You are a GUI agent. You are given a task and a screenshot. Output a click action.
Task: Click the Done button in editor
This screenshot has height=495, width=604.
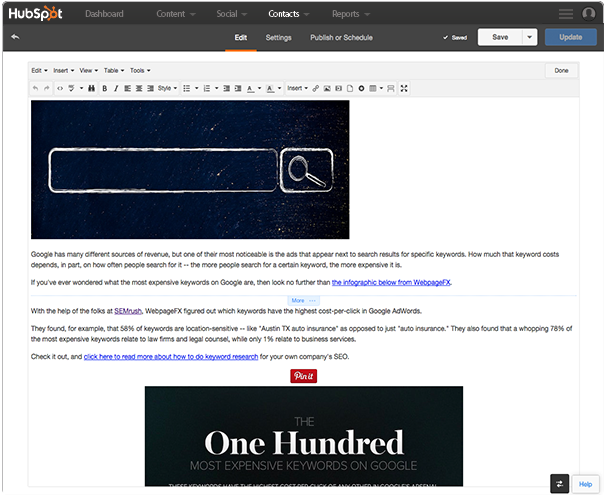click(x=561, y=71)
